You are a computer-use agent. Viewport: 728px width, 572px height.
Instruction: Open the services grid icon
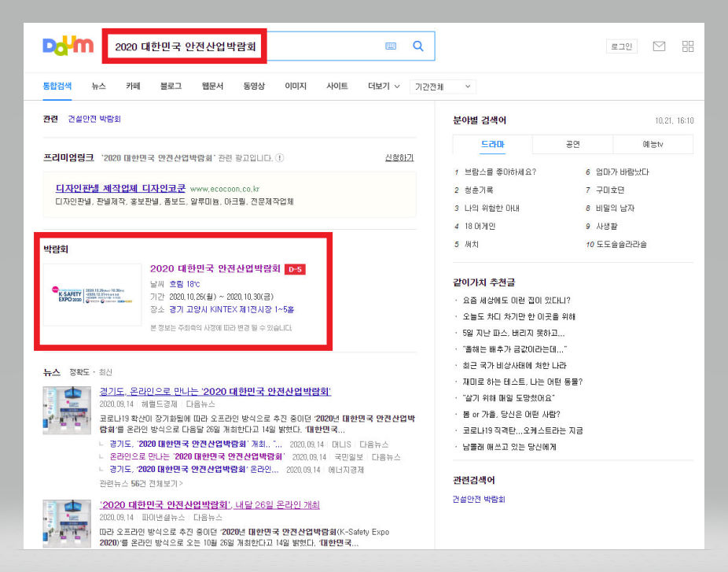click(688, 46)
